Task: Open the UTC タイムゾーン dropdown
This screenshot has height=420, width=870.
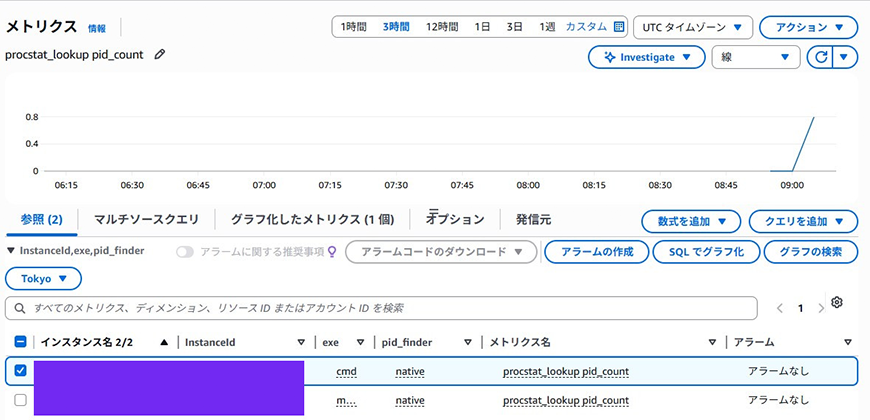Action: [x=693, y=27]
